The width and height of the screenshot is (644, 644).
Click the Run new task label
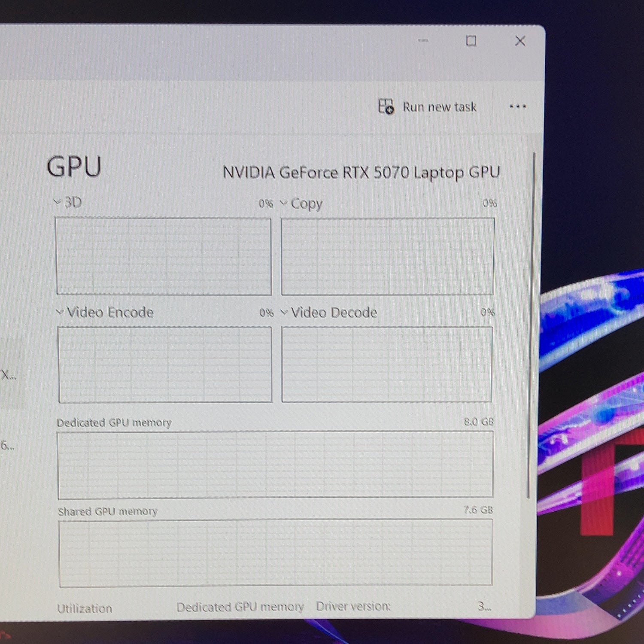440,107
